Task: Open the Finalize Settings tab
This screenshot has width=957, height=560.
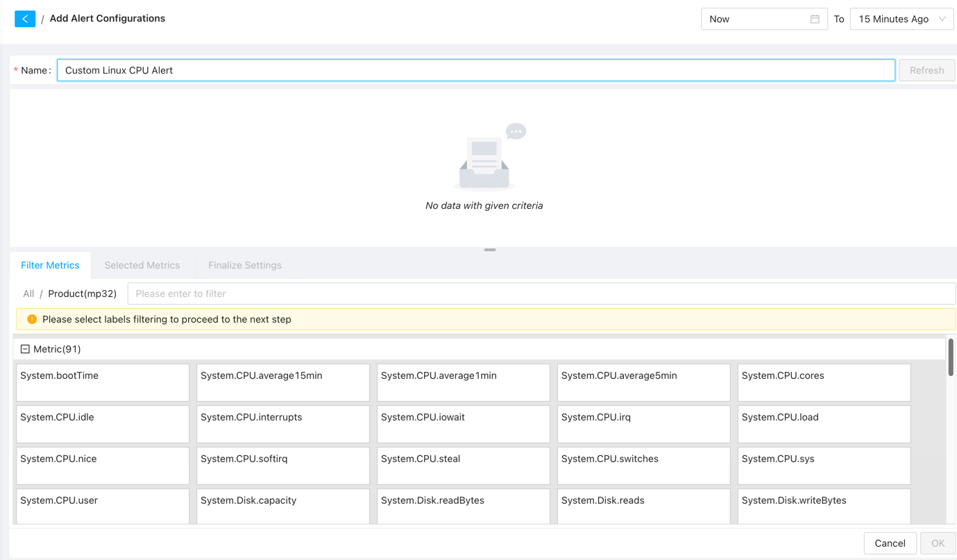Action: (245, 265)
